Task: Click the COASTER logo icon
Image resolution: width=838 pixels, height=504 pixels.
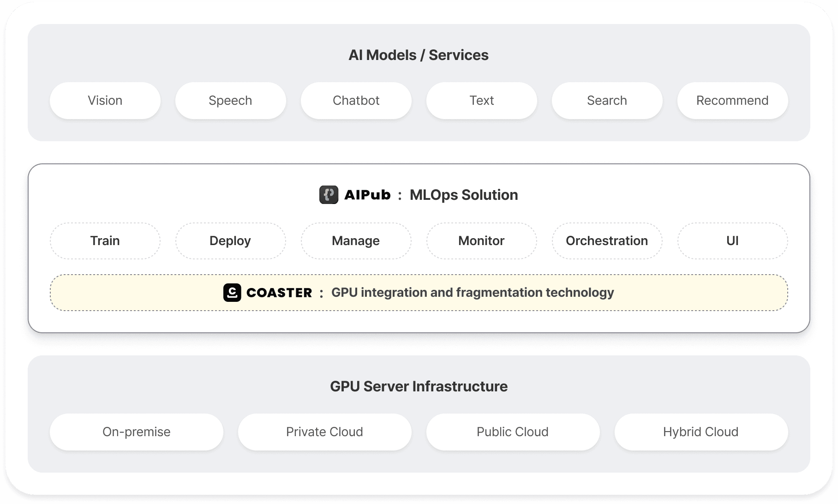Action: click(x=232, y=292)
